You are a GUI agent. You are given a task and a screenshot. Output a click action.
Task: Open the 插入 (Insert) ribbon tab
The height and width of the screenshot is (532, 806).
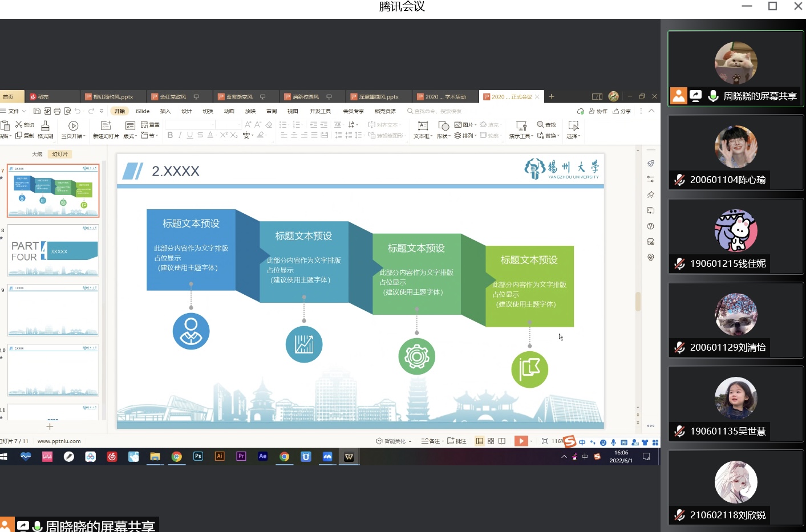click(x=165, y=111)
